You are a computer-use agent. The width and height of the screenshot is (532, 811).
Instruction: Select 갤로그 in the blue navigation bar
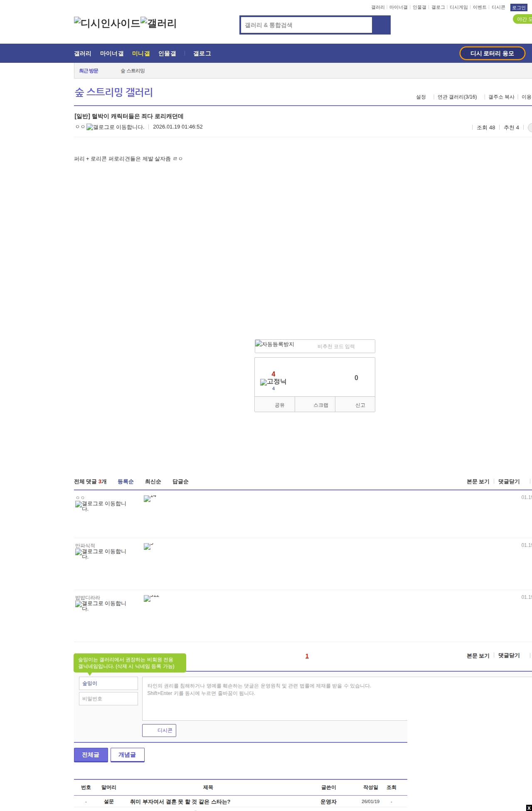(202, 54)
